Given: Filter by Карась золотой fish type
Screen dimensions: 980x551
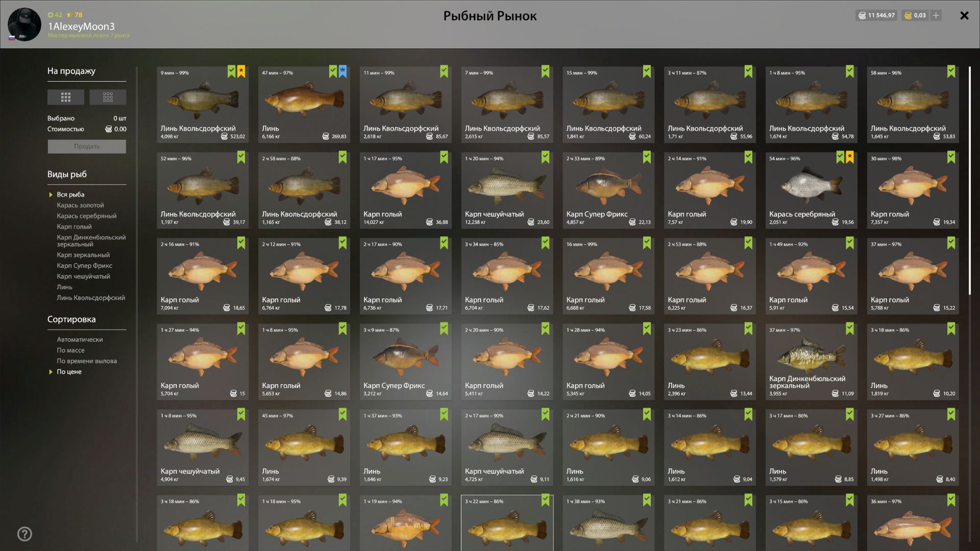Looking at the screenshot, I should tap(80, 205).
